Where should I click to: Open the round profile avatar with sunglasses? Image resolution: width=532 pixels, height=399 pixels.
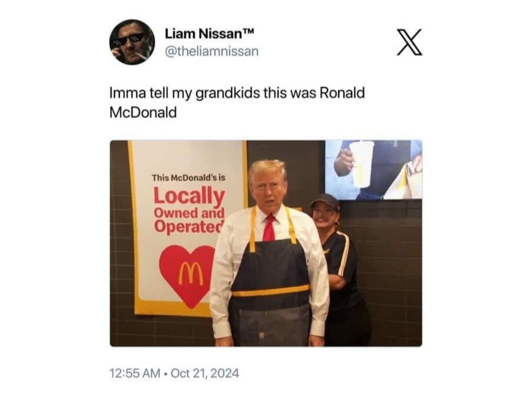coord(132,42)
